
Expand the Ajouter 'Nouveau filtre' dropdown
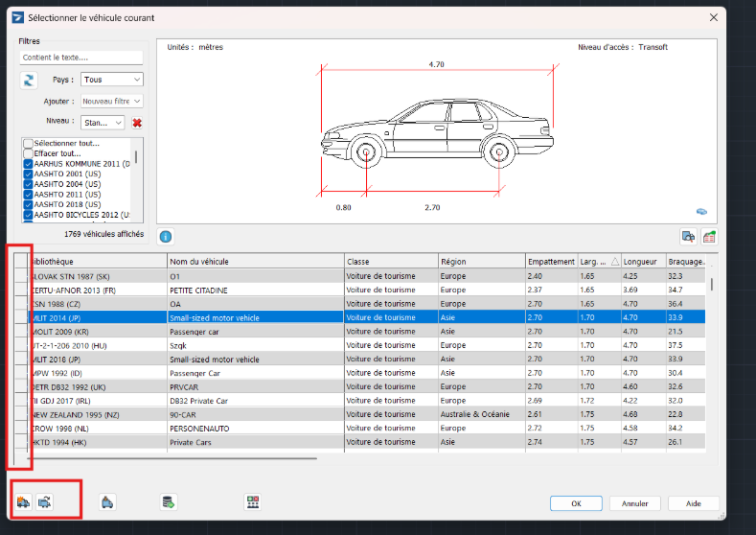111,101
